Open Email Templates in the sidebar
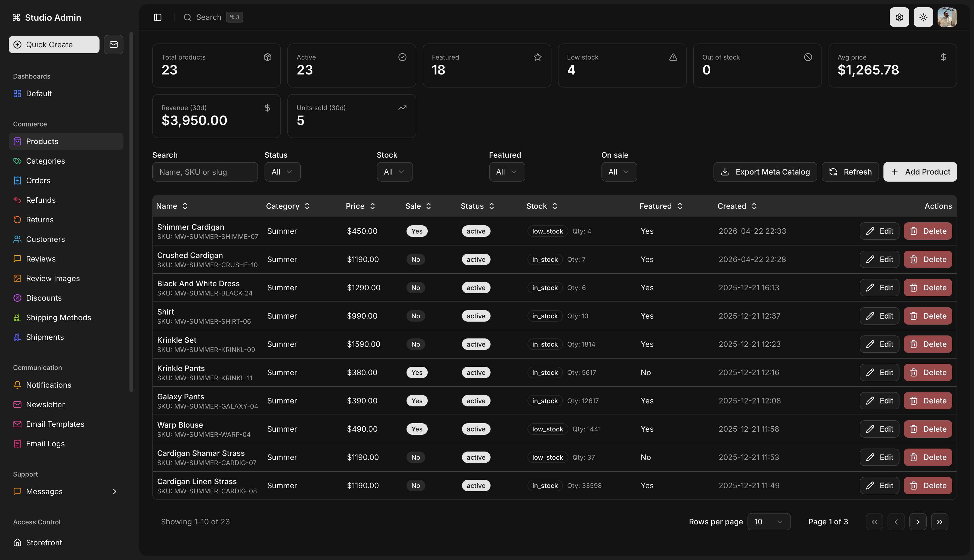Image resolution: width=974 pixels, height=560 pixels. coord(66,424)
